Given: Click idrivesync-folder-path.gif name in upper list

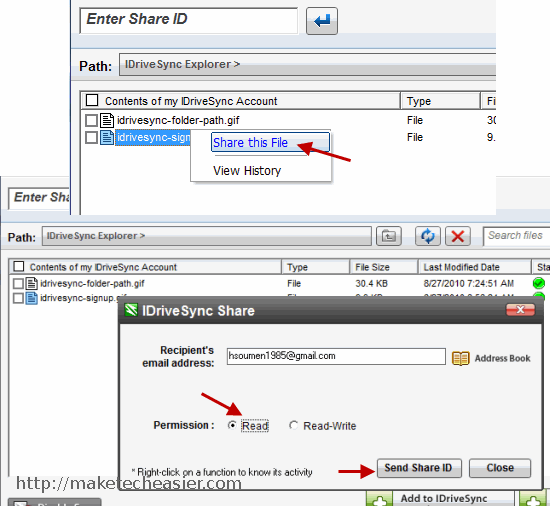Looking at the screenshot, I should 178,120.
